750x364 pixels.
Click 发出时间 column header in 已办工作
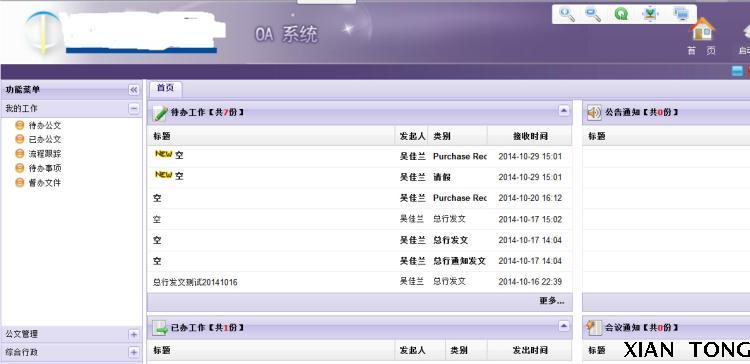tap(530, 351)
